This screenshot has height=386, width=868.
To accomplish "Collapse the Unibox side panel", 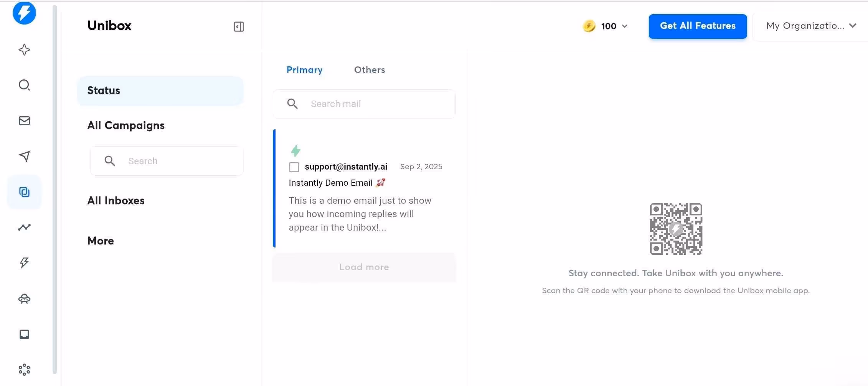I will pyautogui.click(x=239, y=26).
